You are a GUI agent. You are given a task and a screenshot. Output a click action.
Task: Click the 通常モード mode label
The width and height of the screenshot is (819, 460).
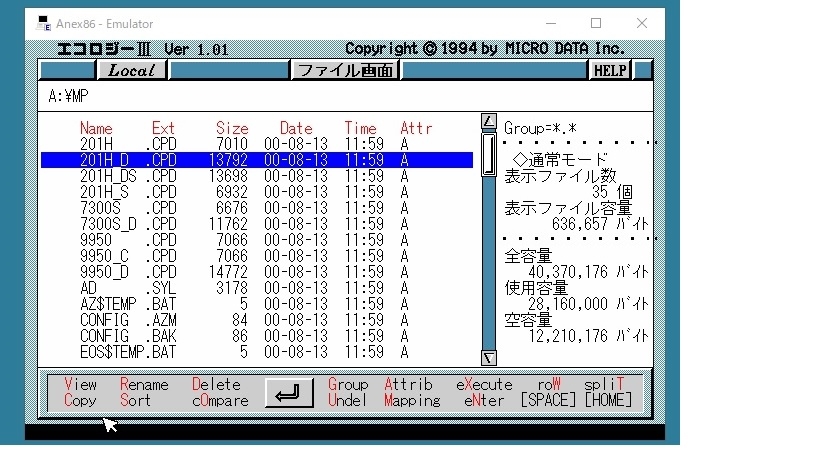point(560,159)
